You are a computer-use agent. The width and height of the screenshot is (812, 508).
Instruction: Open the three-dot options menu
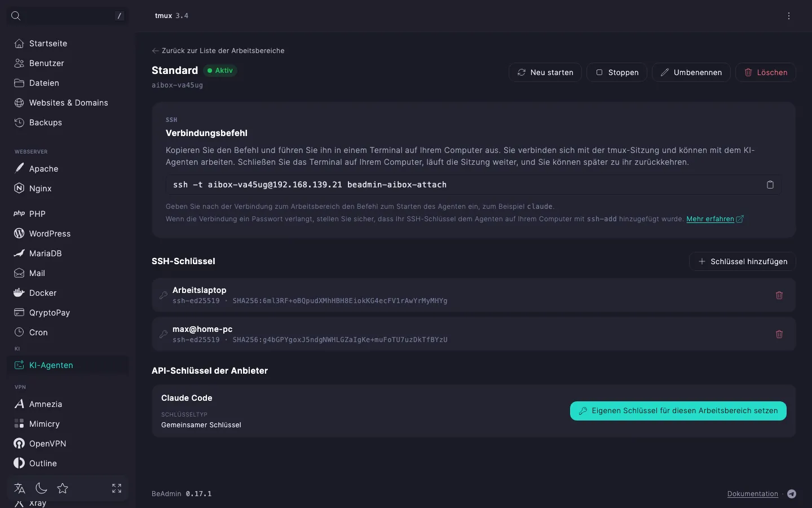789,16
